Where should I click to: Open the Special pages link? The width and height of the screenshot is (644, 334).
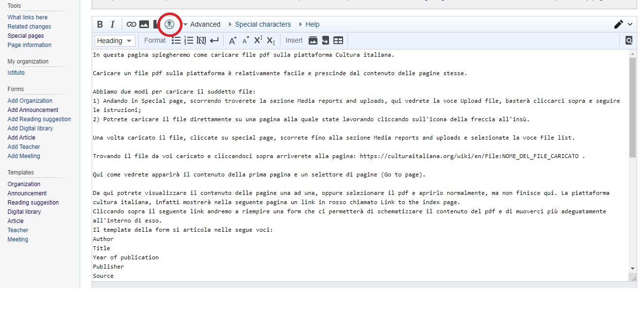pos(26,36)
